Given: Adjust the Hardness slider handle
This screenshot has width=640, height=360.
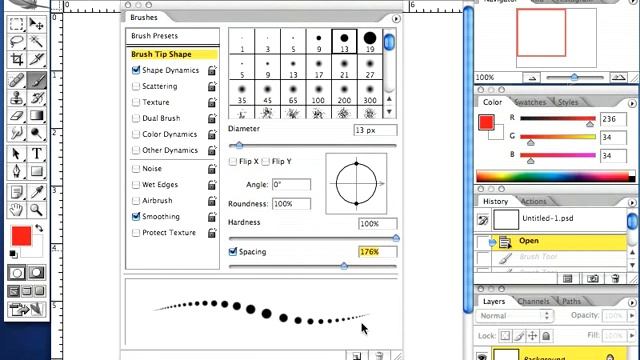Looking at the screenshot, I should 396,238.
